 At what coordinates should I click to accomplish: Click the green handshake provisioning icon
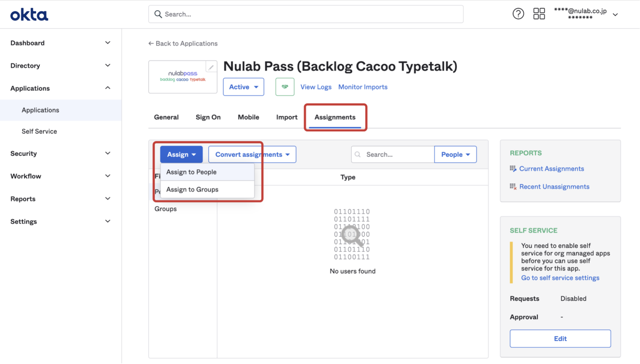click(285, 87)
